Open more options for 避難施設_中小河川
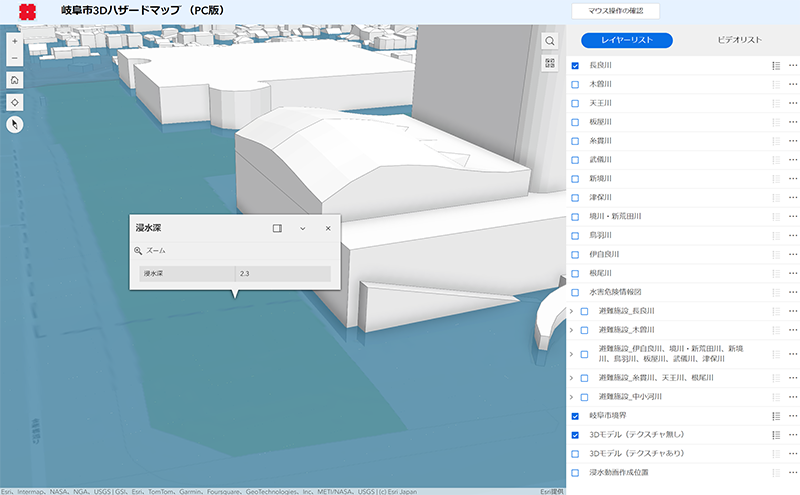This screenshot has height=495, width=800. [792, 397]
